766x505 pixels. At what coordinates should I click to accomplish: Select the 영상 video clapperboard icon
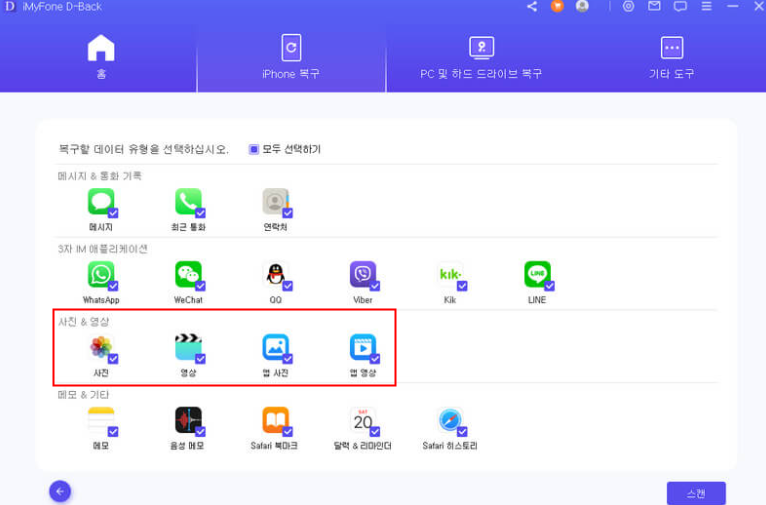point(188,347)
